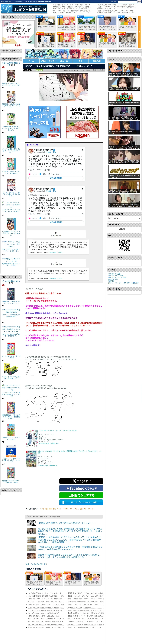Image resolution: width=142 pixels, height=644 pixels.
Task: Advance top thumbnail carousel with orange arrow
Action: pos(140,32)
